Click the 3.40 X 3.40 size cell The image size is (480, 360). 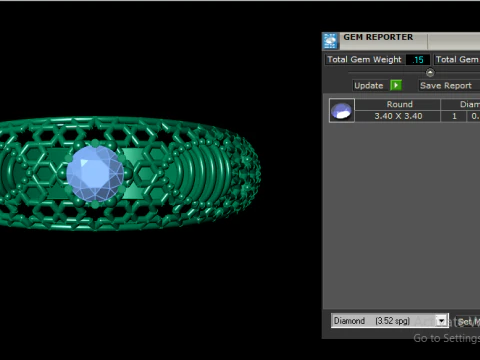pos(398,116)
